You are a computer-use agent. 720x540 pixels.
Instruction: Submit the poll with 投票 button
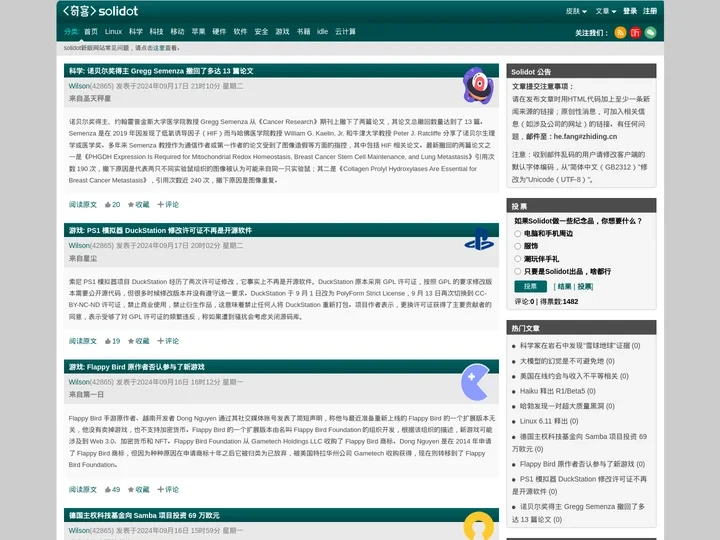tap(530, 287)
